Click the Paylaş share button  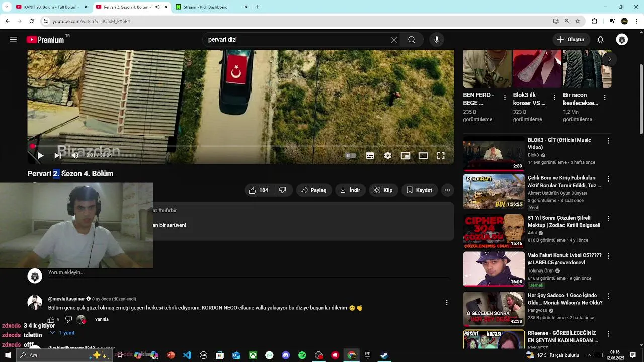pos(314,190)
